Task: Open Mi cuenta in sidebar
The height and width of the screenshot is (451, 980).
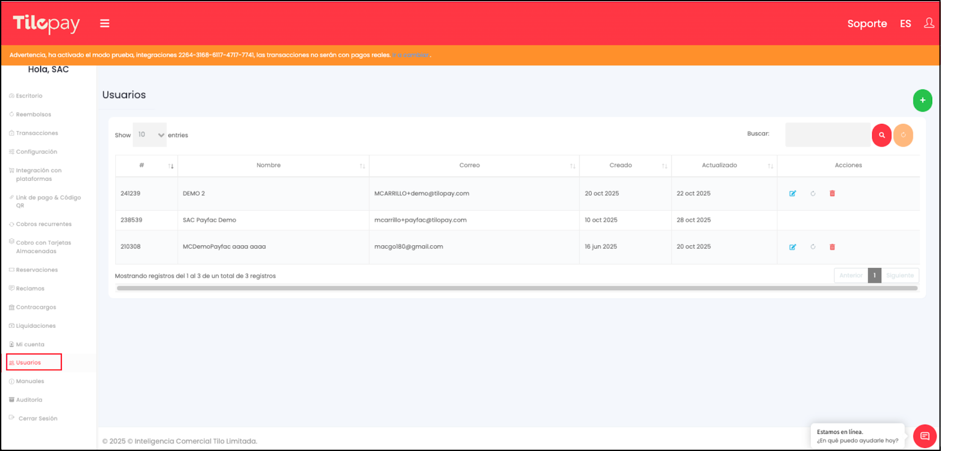Action: pos(27,344)
